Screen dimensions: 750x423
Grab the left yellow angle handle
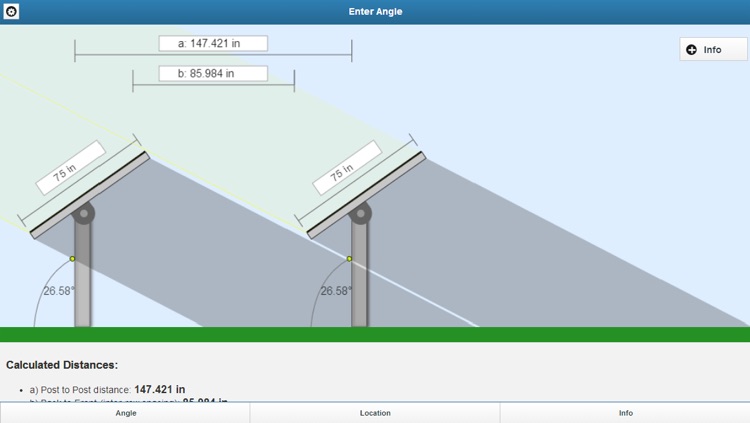coord(72,258)
